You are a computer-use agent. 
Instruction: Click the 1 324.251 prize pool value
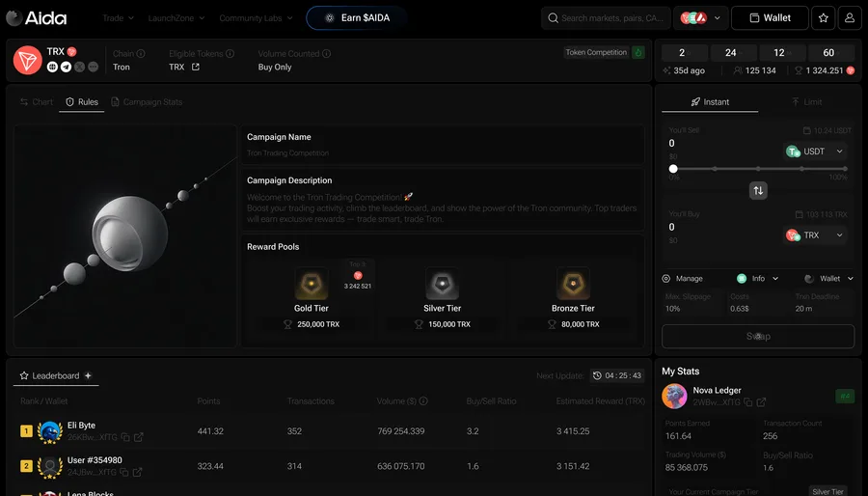[825, 70]
